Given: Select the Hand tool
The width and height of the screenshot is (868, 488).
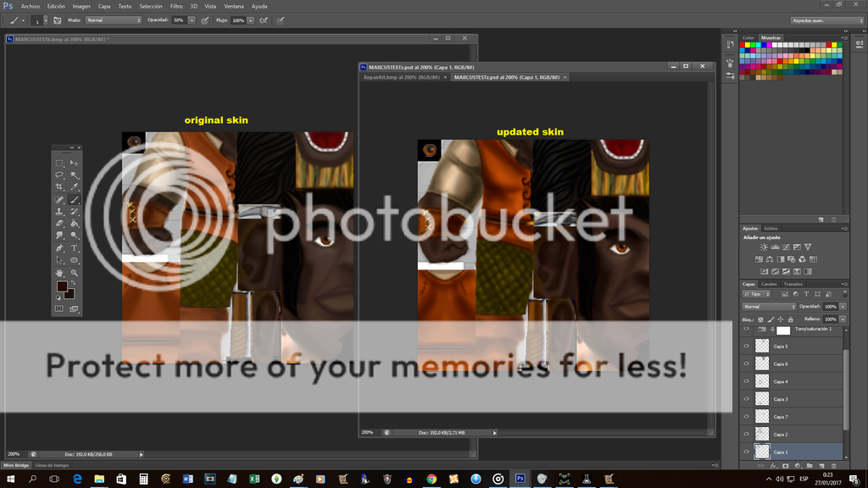Looking at the screenshot, I should tap(59, 273).
